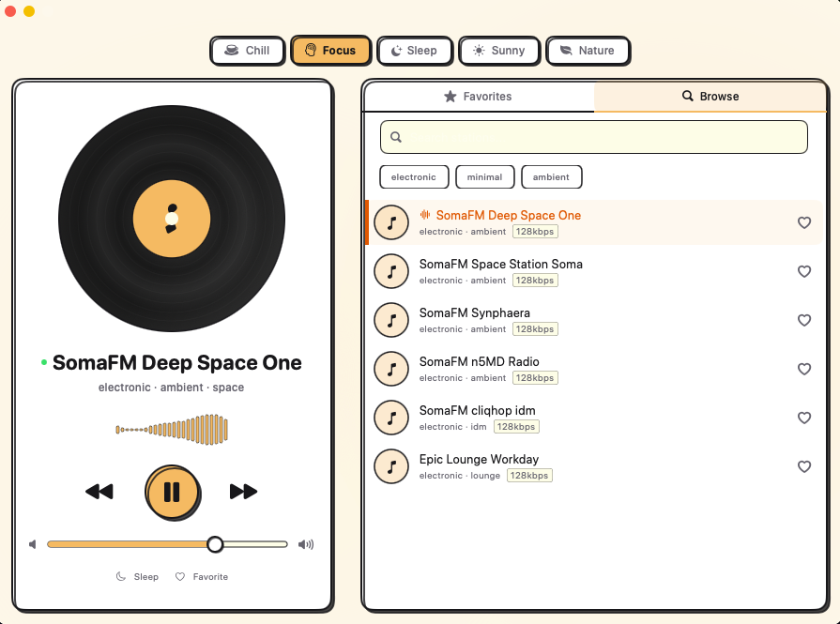Image resolution: width=840 pixels, height=624 pixels.
Task: Play SomaFM Synphaera station
Action: pyautogui.click(x=595, y=320)
